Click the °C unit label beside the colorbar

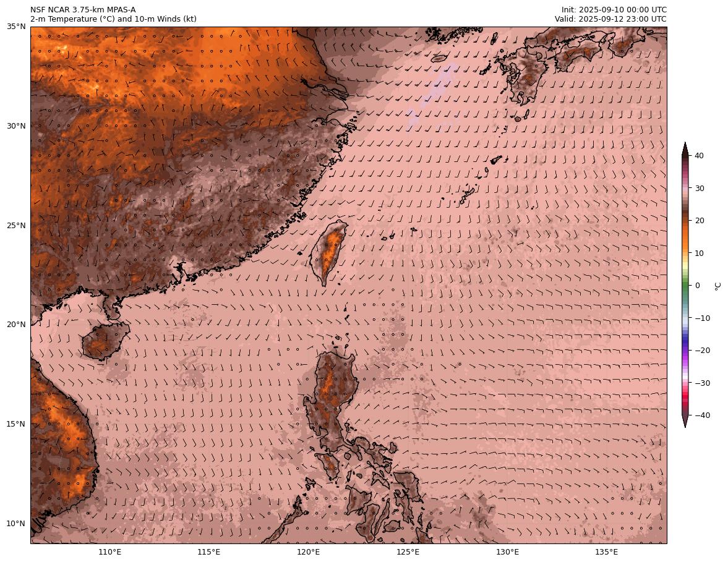point(717,286)
